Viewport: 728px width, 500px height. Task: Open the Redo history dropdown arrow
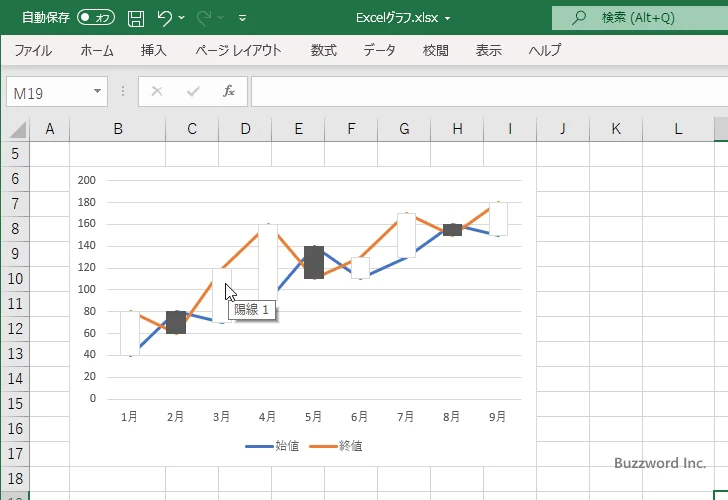coord(221,18)
